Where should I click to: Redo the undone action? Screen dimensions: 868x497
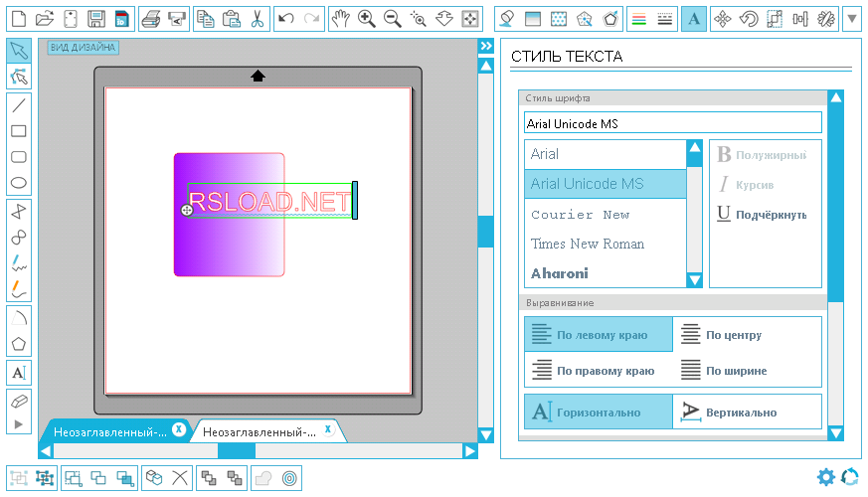(x=311, y=19)
